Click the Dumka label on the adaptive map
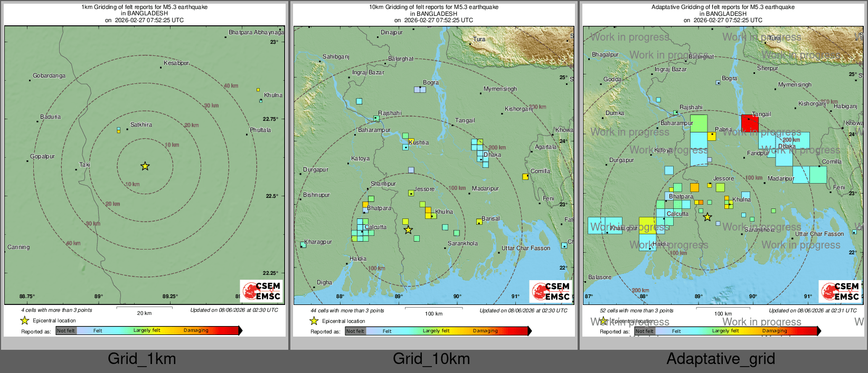The width and height of the screenshot is (868, 373). pos(615,113)
